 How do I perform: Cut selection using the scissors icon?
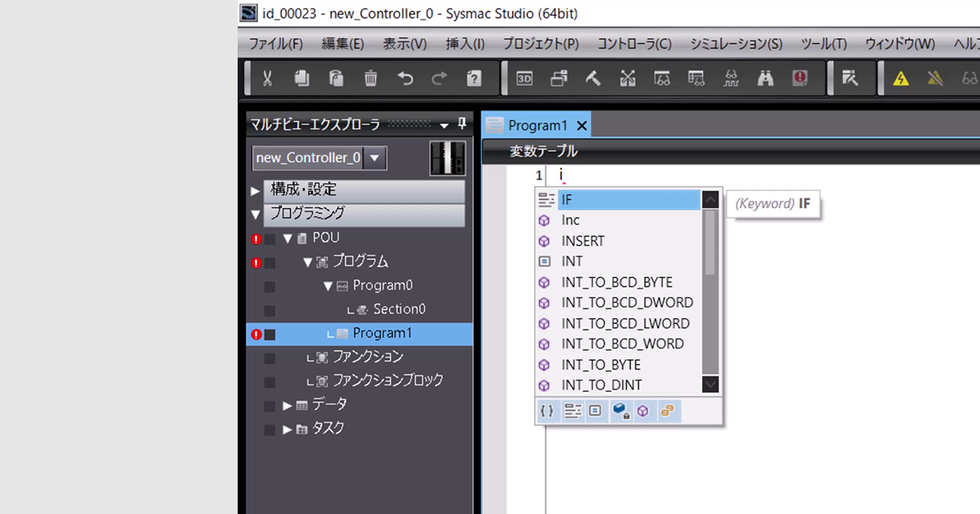267,78
